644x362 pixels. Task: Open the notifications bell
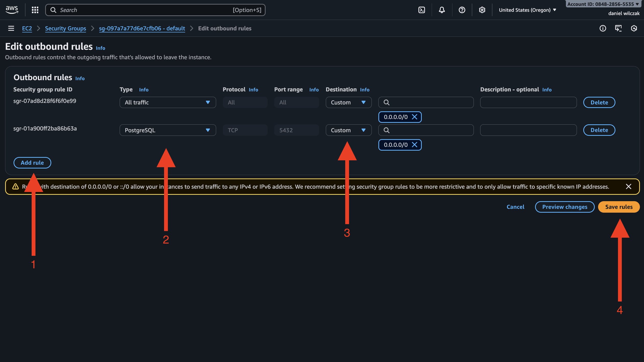pos(442,10)
